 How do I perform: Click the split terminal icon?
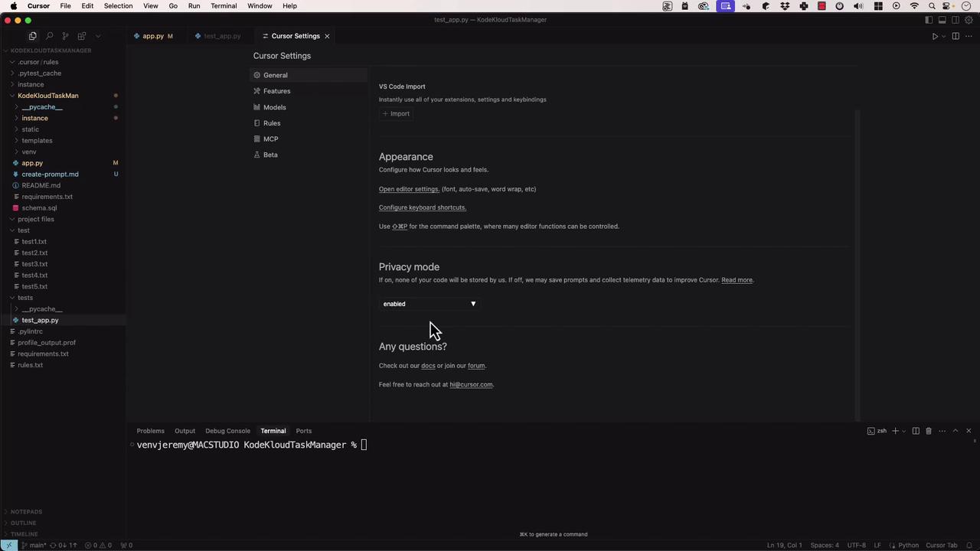click(x=916, y=431)
